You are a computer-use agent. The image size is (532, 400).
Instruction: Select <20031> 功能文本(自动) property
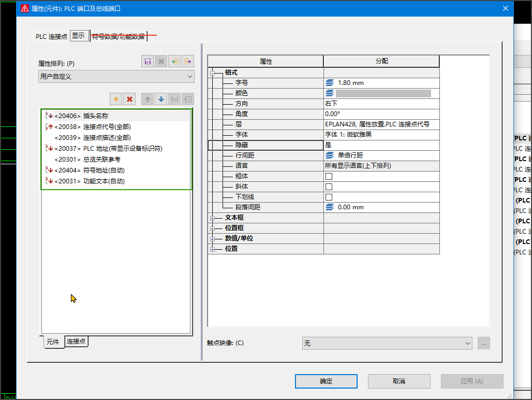[x=90, y=181]
